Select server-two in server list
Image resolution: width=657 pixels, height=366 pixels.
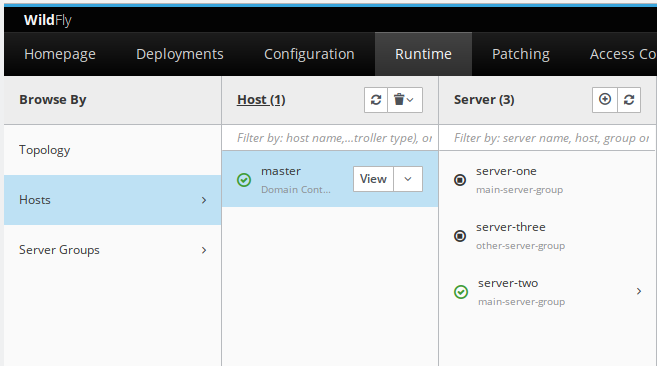(x=548, y=291)
